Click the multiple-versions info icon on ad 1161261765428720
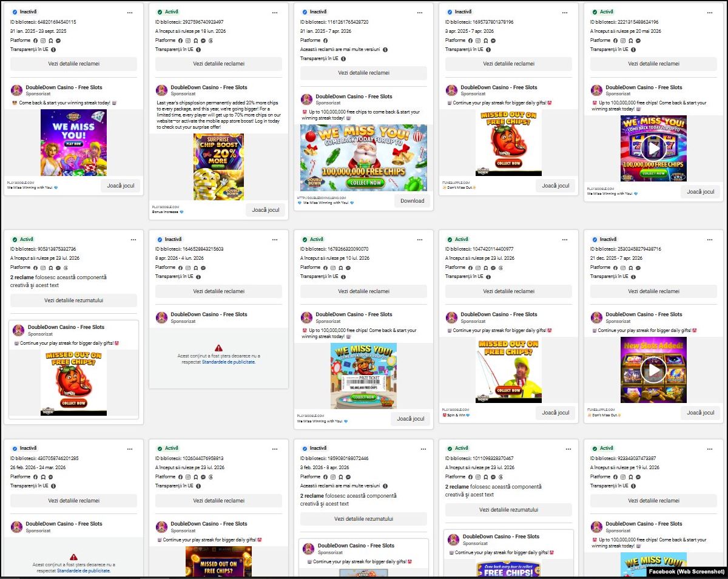728x579 pixels. click(385, 50)
